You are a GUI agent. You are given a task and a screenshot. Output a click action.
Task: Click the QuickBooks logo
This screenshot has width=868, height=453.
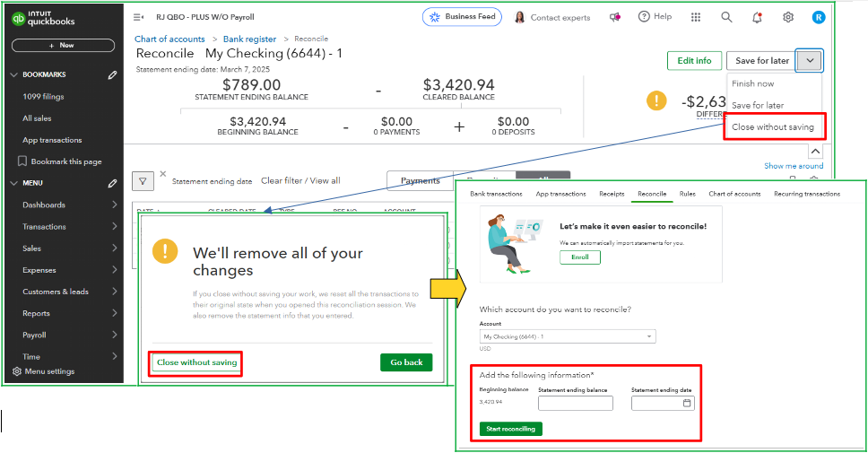tap(43, 18)
